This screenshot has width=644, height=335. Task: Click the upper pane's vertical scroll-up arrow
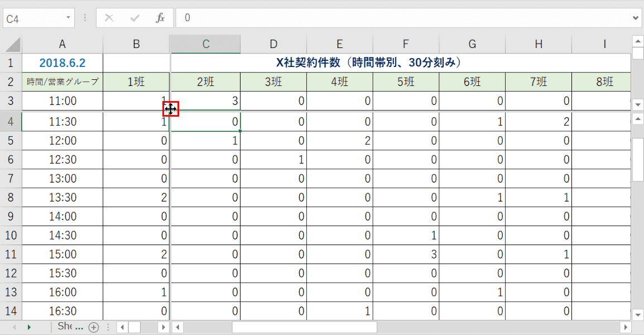click(x=637, y=41)
